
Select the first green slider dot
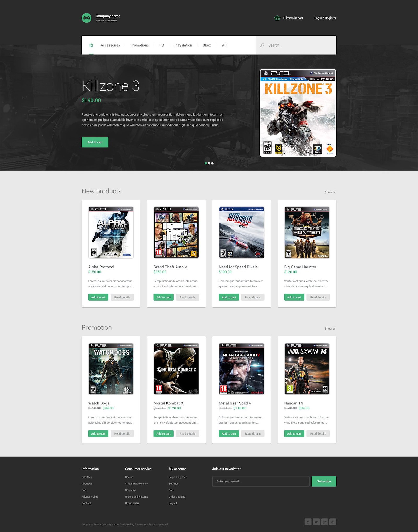pyautogui.click(x=206, y=163)
